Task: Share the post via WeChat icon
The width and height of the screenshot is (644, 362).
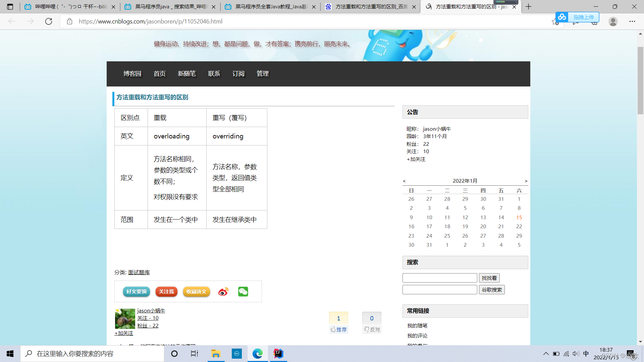Action: pyautogui.click(x=243, y=292)
